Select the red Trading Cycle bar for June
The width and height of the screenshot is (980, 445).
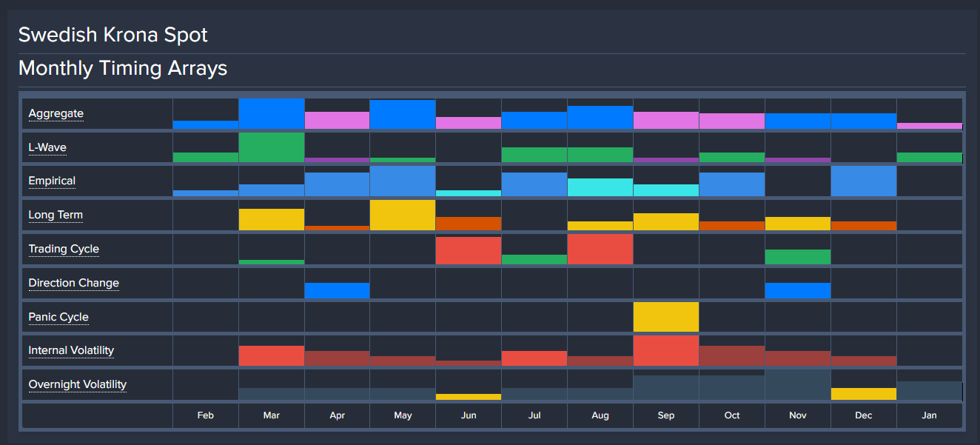[469, 250]
